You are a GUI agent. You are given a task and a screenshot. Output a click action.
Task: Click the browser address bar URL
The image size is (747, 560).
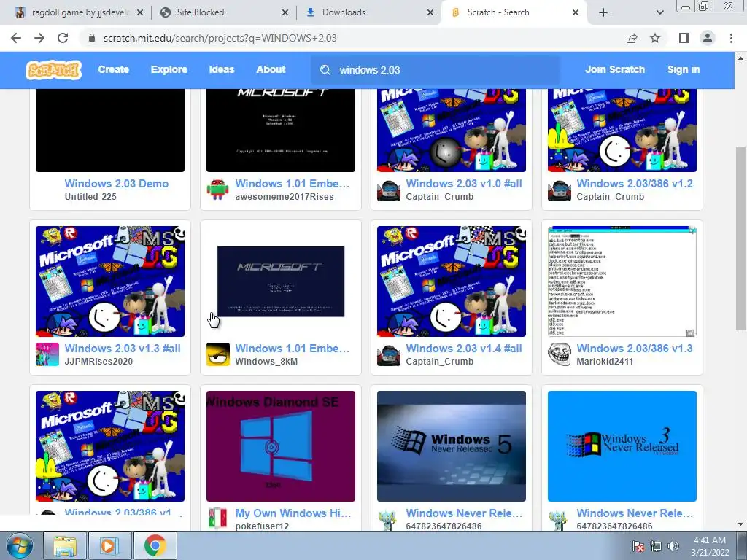[220, 38]
